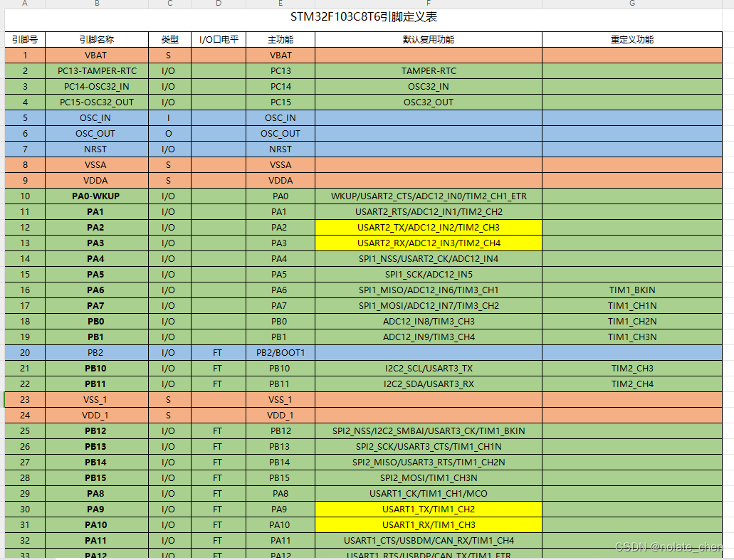Select the TIM1_CH2N remap cell
734x560 pixels.
click(632, 322)
